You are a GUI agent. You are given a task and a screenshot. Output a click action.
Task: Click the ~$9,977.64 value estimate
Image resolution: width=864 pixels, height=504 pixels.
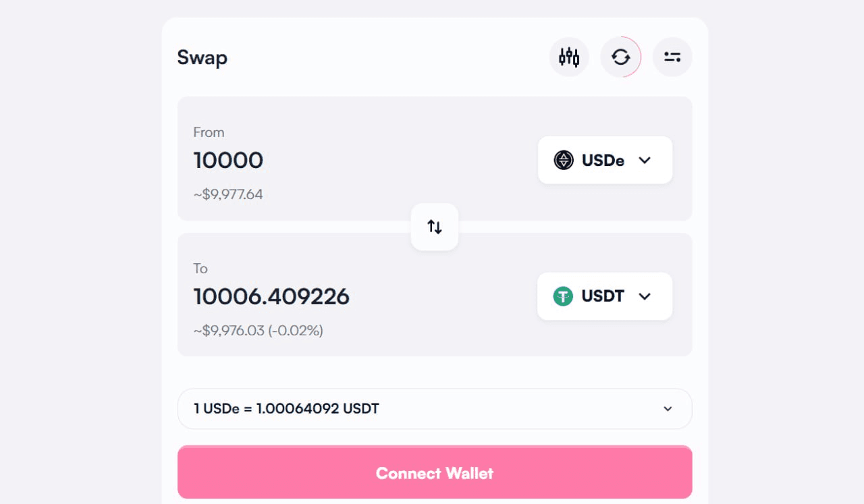(x=228, y=194)
